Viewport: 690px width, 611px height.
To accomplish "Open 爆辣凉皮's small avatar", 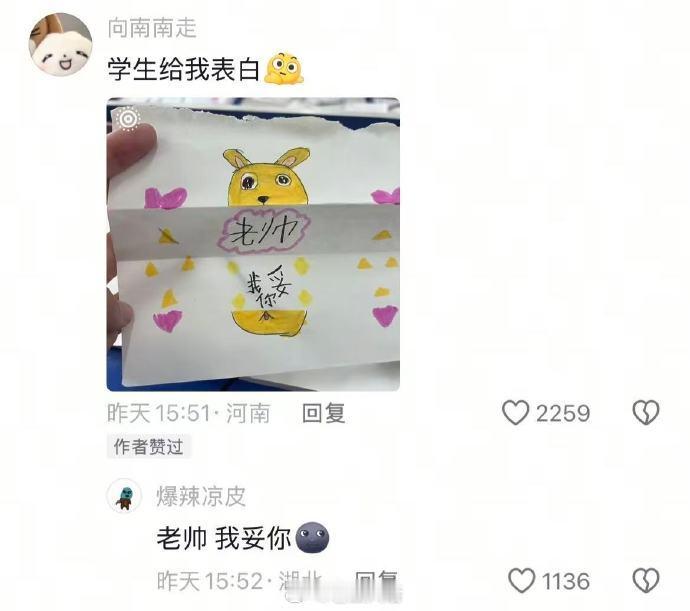I will [125, 496].
